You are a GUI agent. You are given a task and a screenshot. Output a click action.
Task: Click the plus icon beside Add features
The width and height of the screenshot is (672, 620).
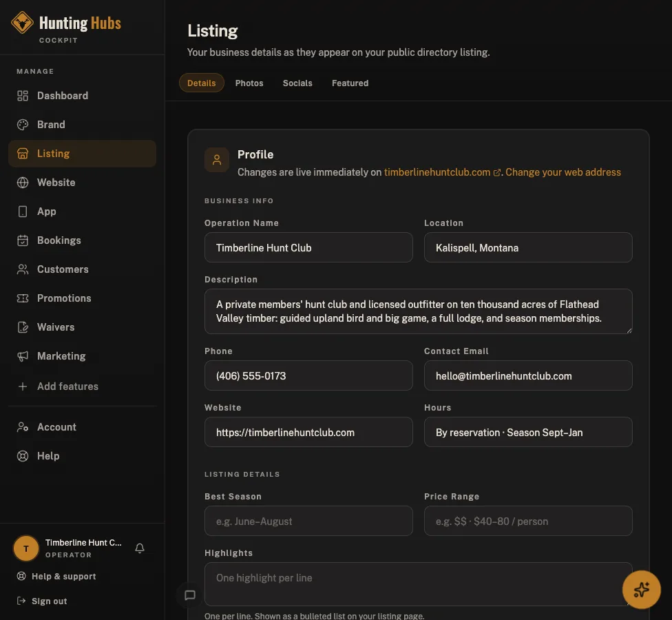[x=23, y=386]
